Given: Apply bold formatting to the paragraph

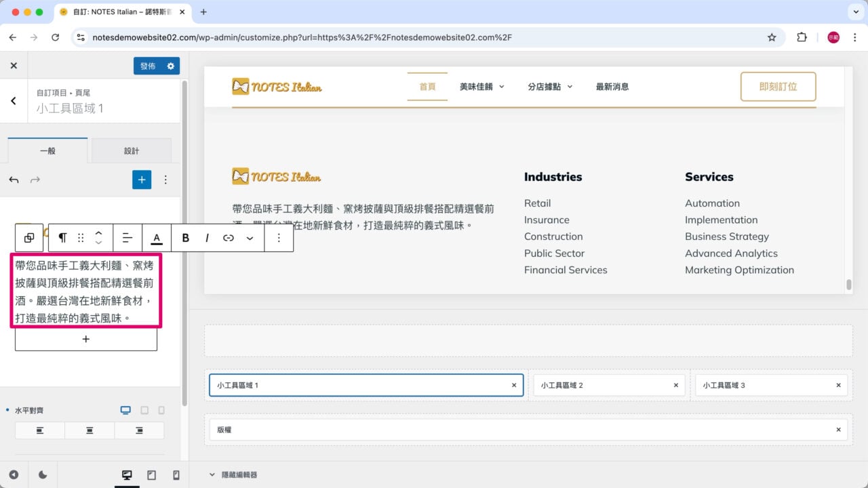Looking at the screenshot, I should (x=186, y=238).
